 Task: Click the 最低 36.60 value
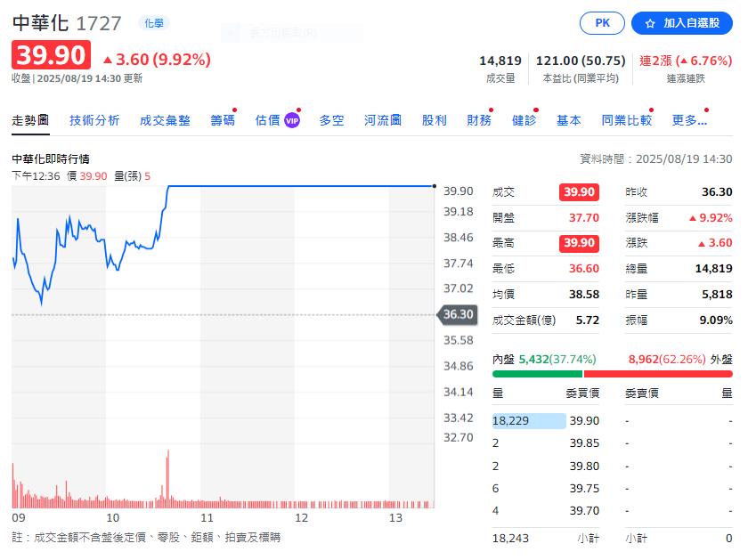coord(584,269)
